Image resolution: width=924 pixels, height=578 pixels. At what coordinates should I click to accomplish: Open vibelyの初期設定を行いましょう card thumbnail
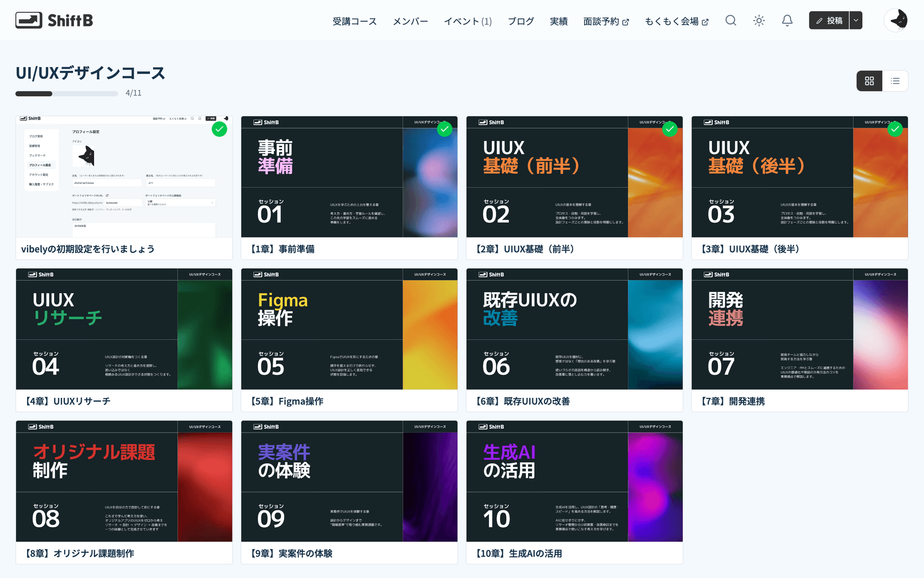coord(124,177)
